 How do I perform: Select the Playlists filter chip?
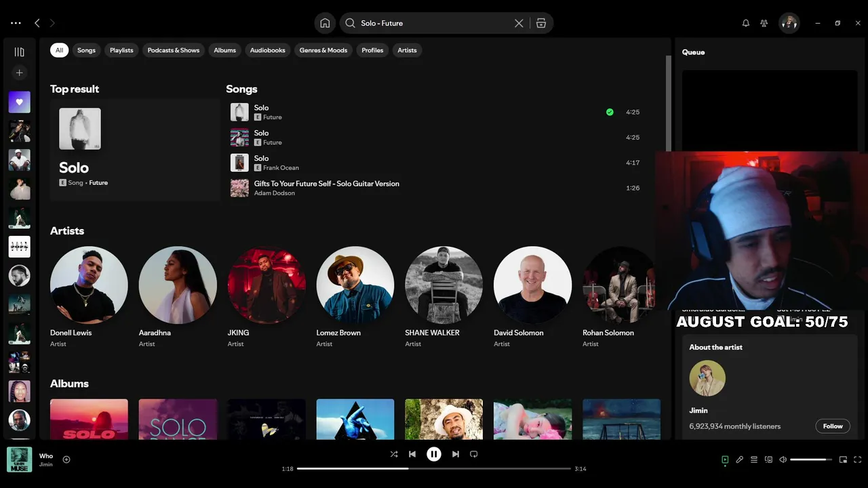tap(121, 50)
